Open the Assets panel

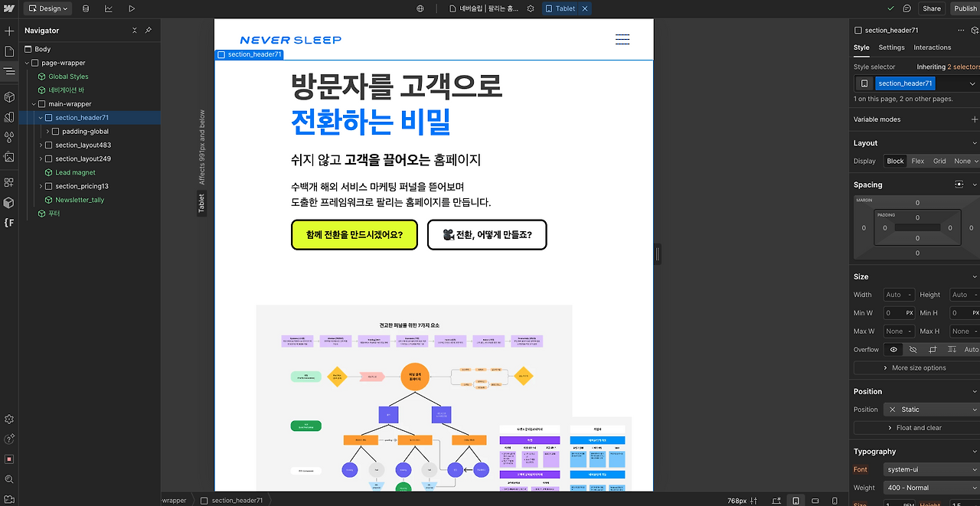8,157
